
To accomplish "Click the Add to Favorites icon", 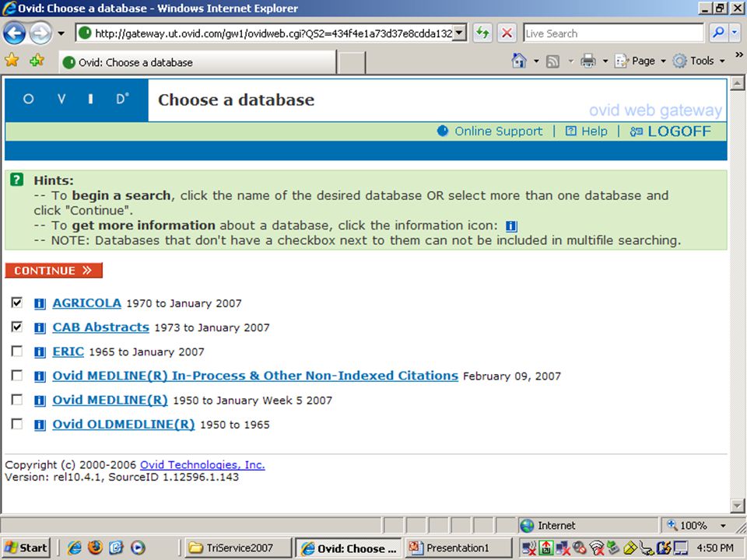I will [37, 61].
